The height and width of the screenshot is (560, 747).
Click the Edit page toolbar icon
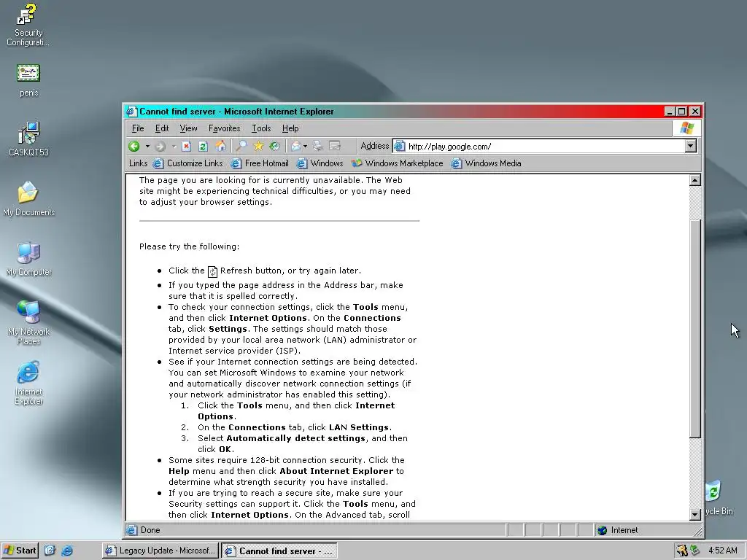(335, 146)
